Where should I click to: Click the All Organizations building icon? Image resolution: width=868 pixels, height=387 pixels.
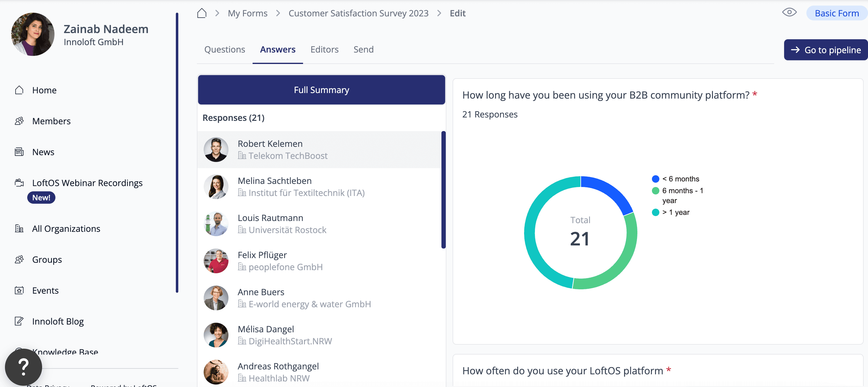tap(19, 229)
